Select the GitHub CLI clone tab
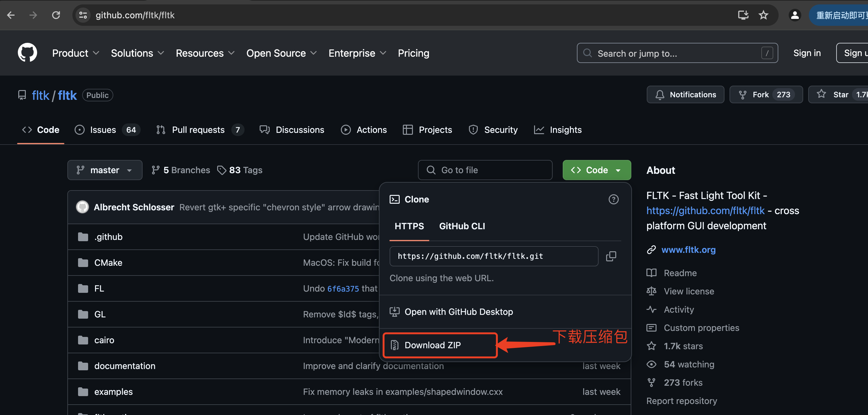This screenshot has width=868, height=415. pyautogui.click(x=462, y=226)
